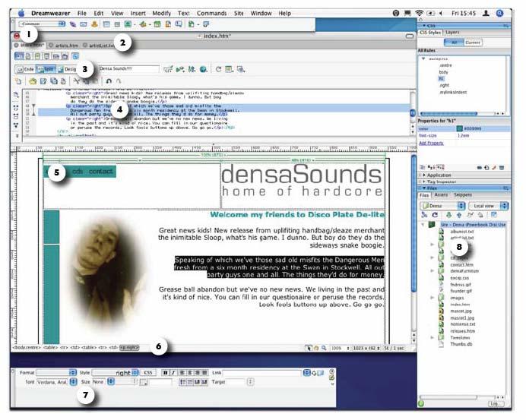Open the Modify menu

coord(161,14)
